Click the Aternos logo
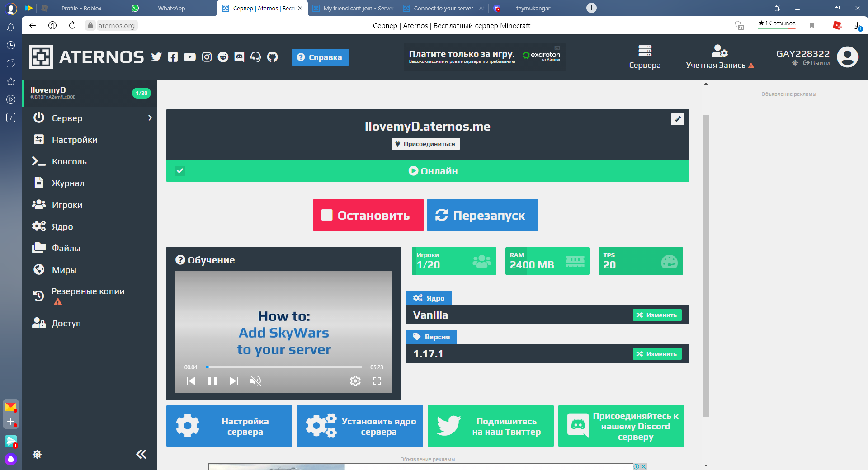868x470 pixels. coord(86,57)
